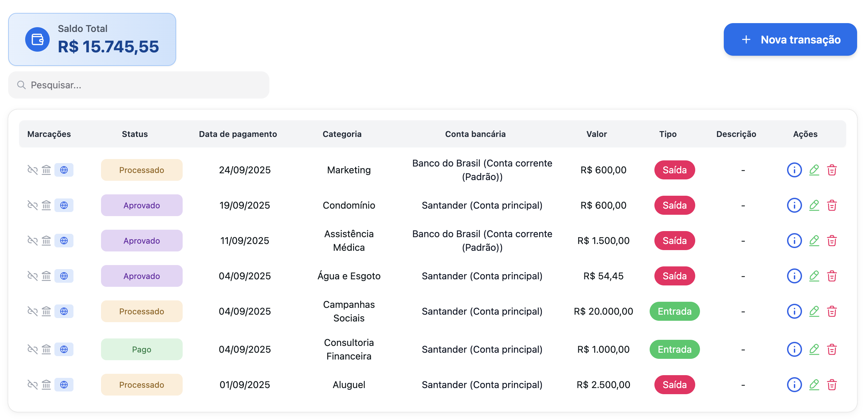Image resolution: width=868 pixels, height=420 pixels.
Task: Toggle hidden-eye icon on Consultoria Financeira row
Action: click(32, 349)
